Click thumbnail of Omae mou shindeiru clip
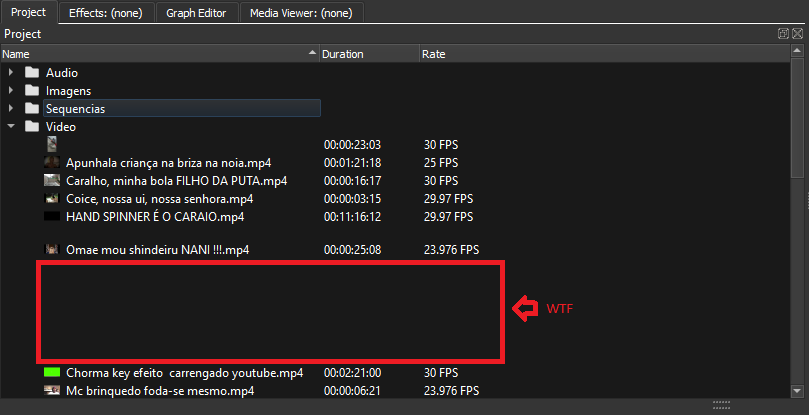 pyautogui.click(x=52, y=249)
